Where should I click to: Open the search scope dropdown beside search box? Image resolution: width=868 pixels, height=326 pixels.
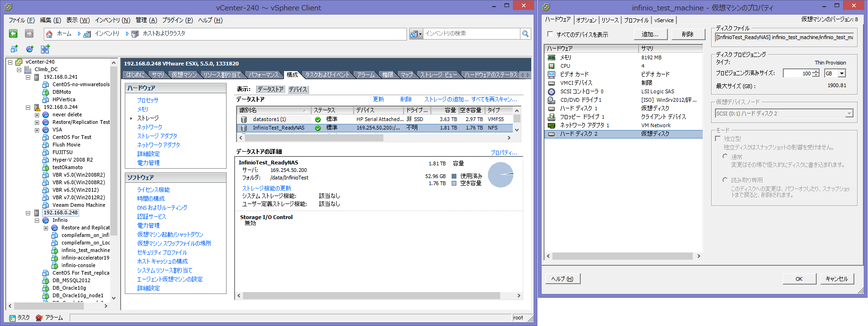[x=416, y=33]
